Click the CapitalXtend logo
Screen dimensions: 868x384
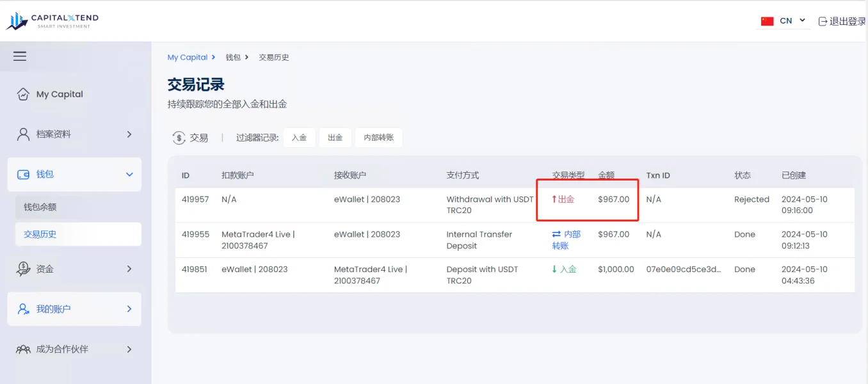(52, 21)
